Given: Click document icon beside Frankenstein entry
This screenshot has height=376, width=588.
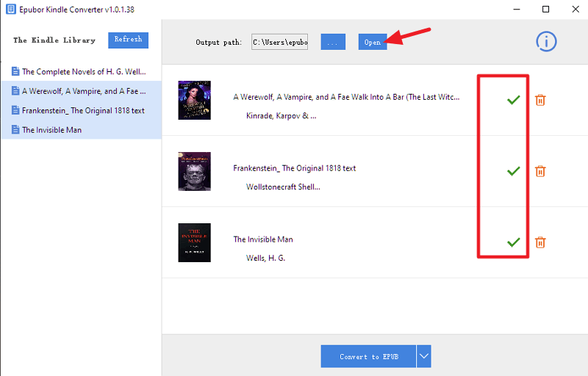Looking at the screenshot, I should pyautogui.click(x=15, y=110).
